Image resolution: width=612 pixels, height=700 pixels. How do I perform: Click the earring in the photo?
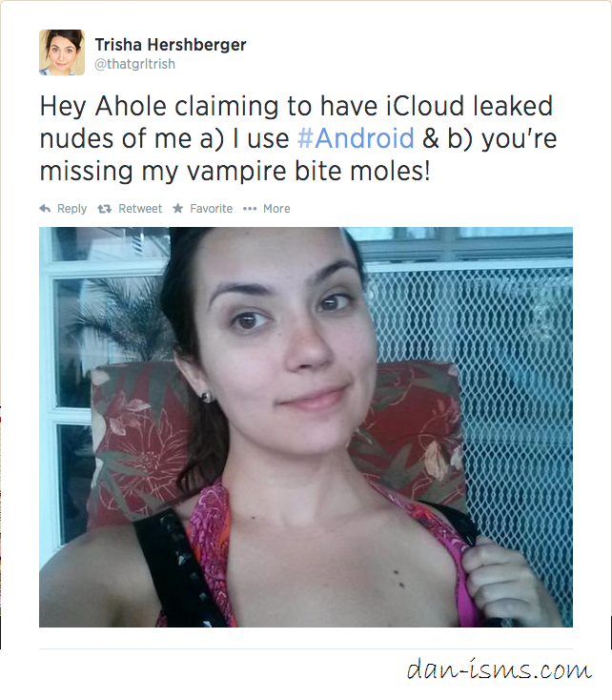coord(207,397)
